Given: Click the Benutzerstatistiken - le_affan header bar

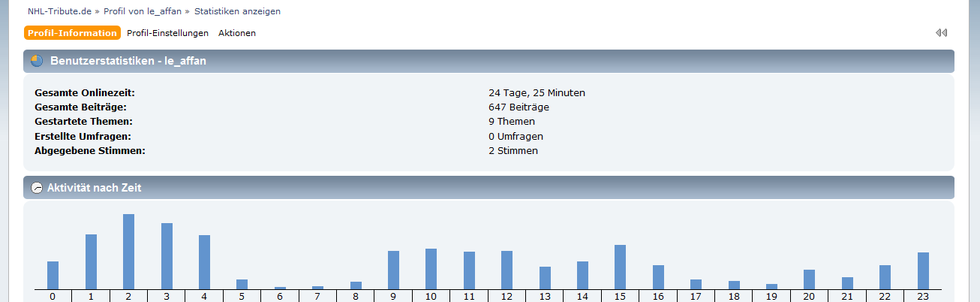Looking at the screenshot, I should click(488, 61).
